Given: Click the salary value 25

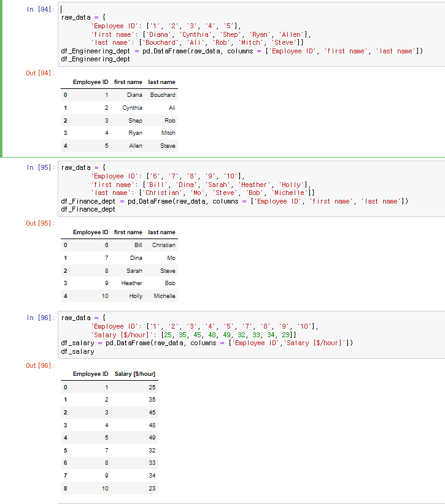Looking at the screenshot, I should click(152, 388).
